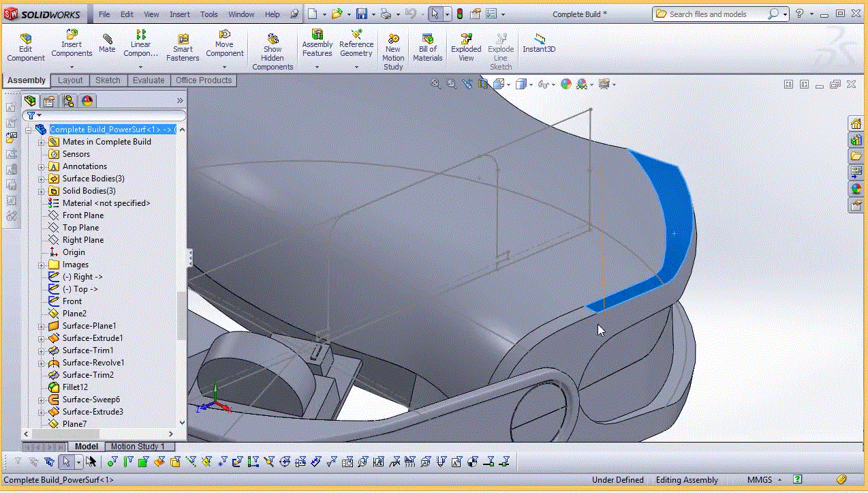Switch to the ConfigurationManager tab

pos(68,101)
